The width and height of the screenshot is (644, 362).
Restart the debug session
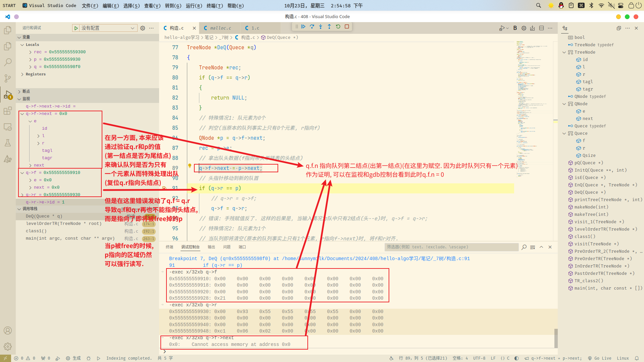(338, 27)
